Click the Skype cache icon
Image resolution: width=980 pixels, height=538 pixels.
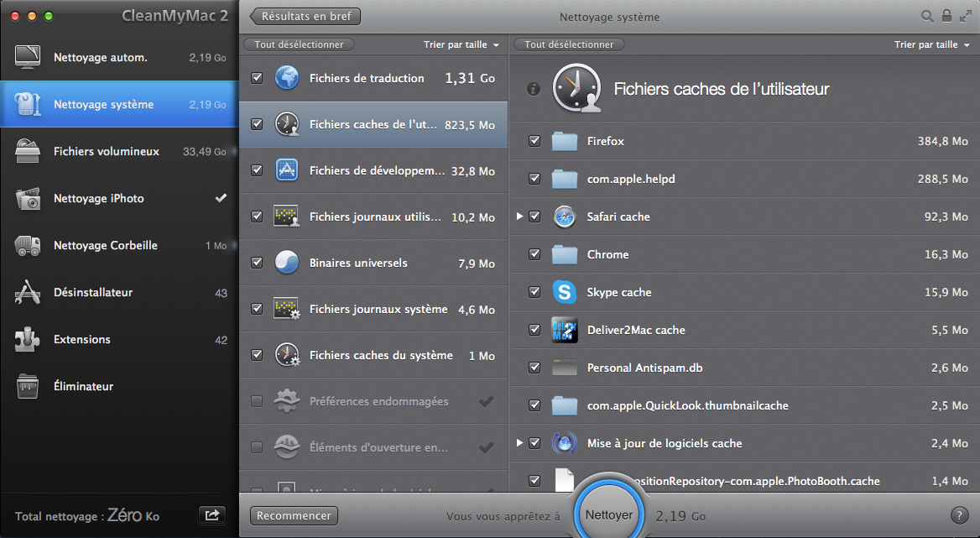(565, 292)
